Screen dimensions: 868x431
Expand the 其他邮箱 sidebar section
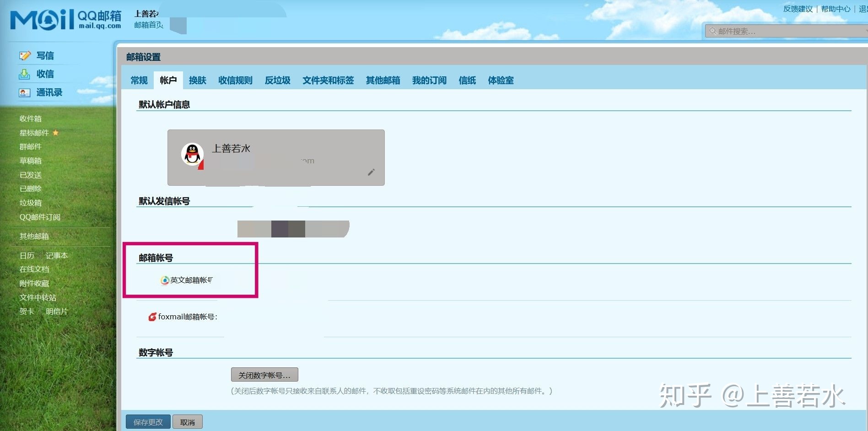coord(34,236)
